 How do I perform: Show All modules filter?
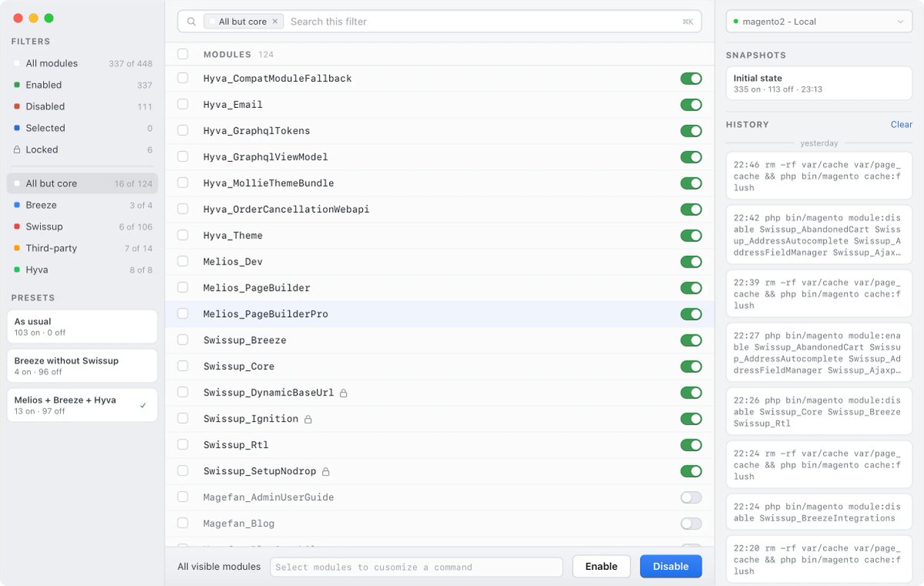[82, 64]
